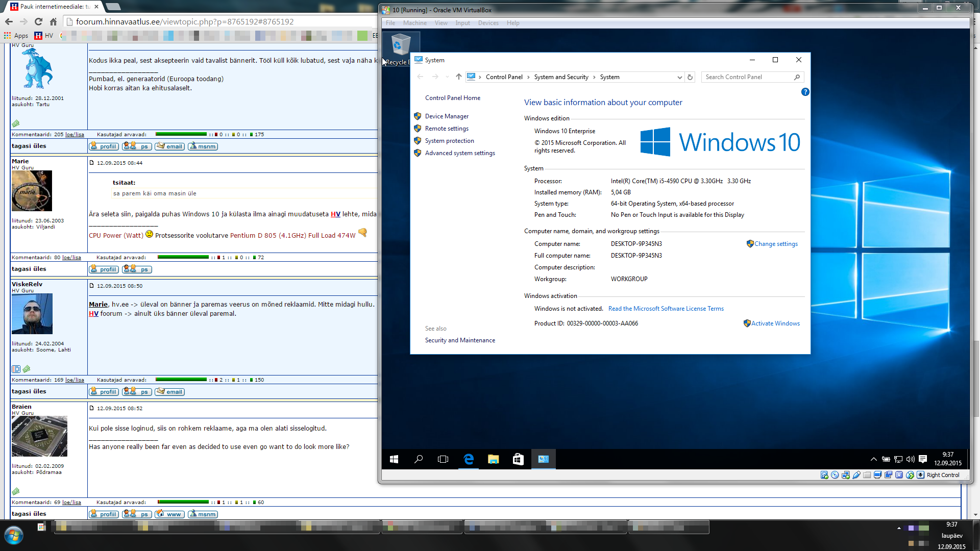The width and height of the screenshot is (980, 551).
Task: Select the System window button on the VM taskbar
Action: pyautogui.click(x=544, y=459)
